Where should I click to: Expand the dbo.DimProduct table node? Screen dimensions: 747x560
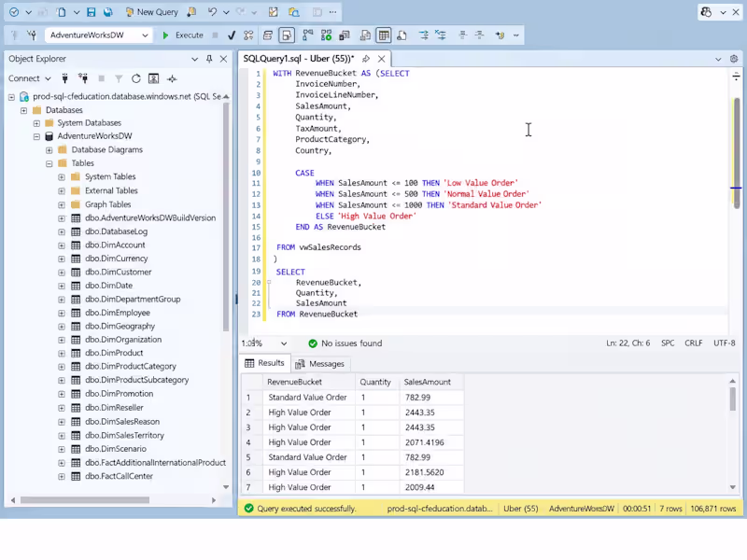[x=62, y=354]
